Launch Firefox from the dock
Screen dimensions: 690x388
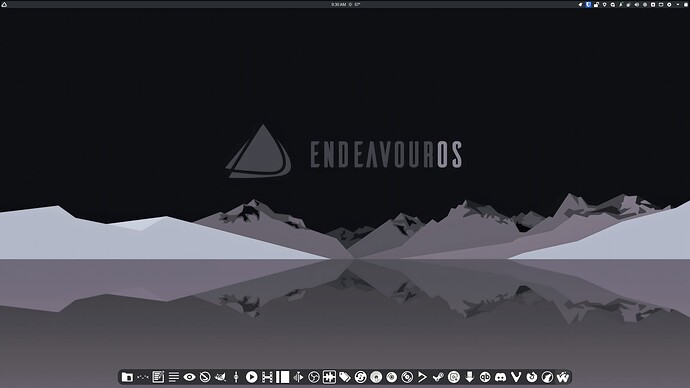532,377
